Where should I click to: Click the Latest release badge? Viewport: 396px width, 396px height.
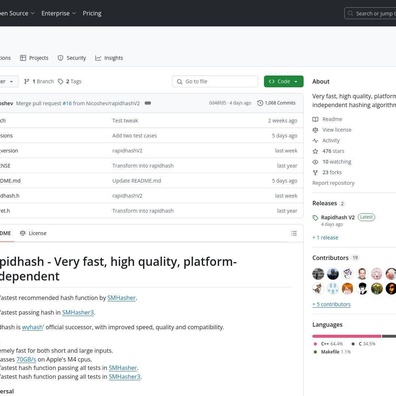click(x=366, y=217)
